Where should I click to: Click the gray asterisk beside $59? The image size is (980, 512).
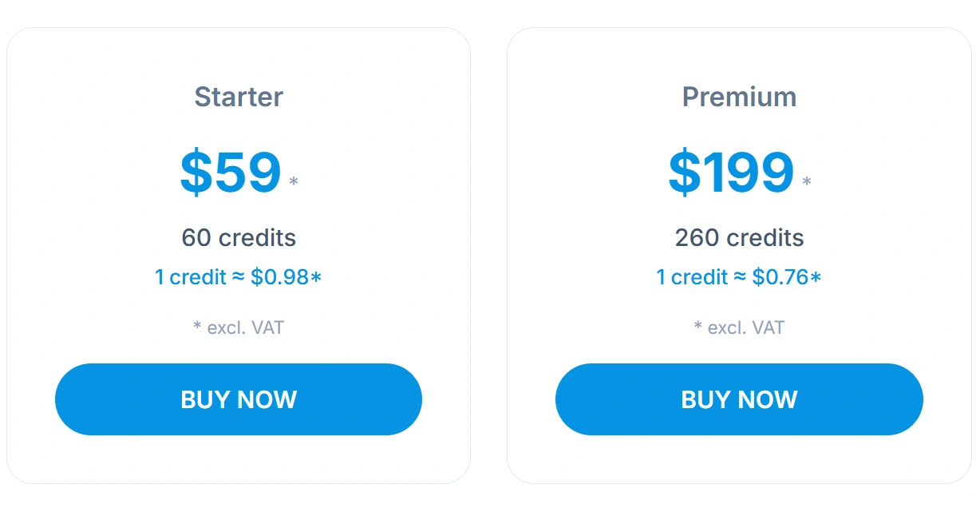click(294, 182)
